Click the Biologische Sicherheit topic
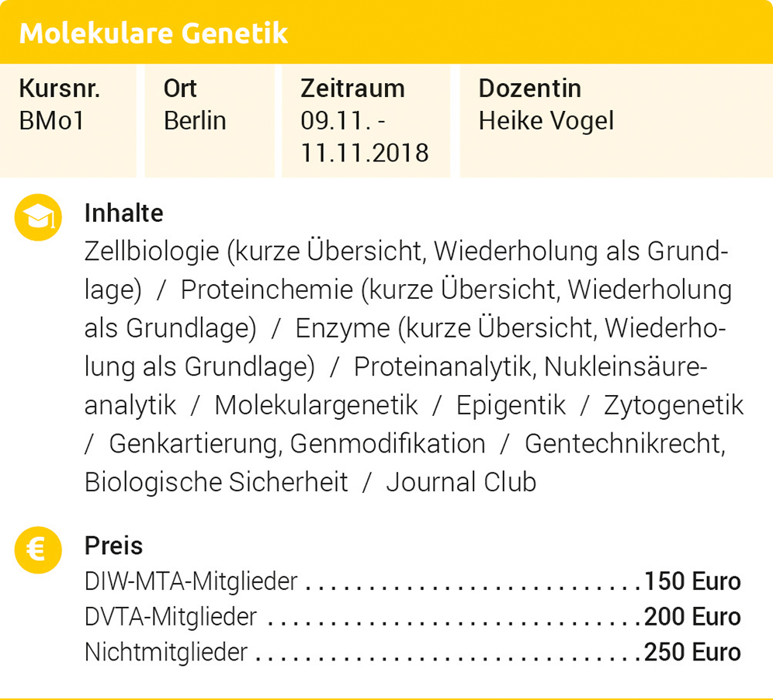The width and height of the screenshot is (773, 700). [x=216, y=482]
